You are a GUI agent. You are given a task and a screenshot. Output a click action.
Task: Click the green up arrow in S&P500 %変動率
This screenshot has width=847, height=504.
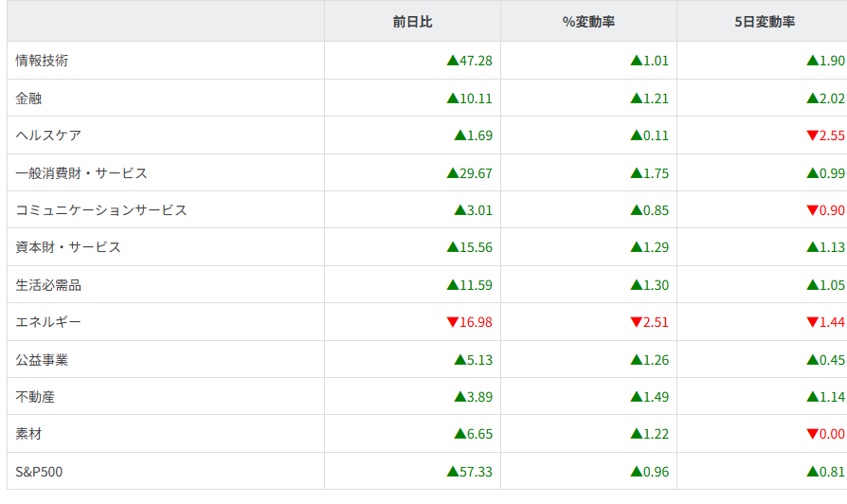coord(636,471)
